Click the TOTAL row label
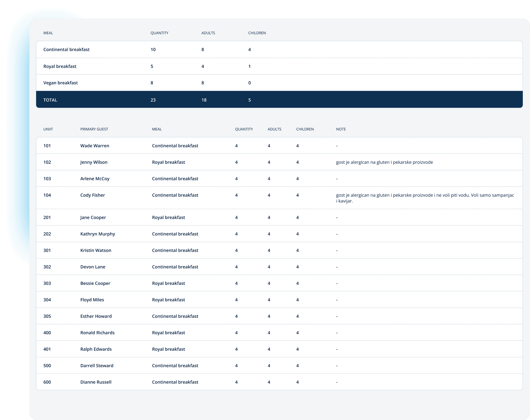 point(50,100)
